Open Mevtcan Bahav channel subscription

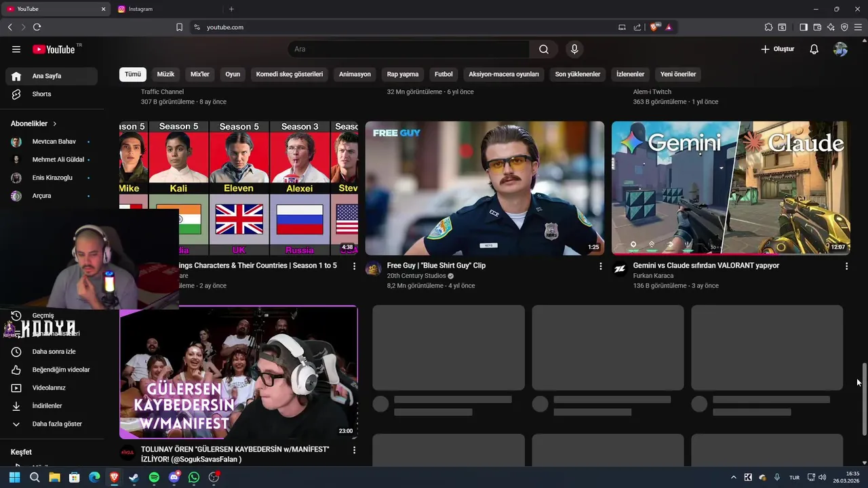tap(52, 142)
